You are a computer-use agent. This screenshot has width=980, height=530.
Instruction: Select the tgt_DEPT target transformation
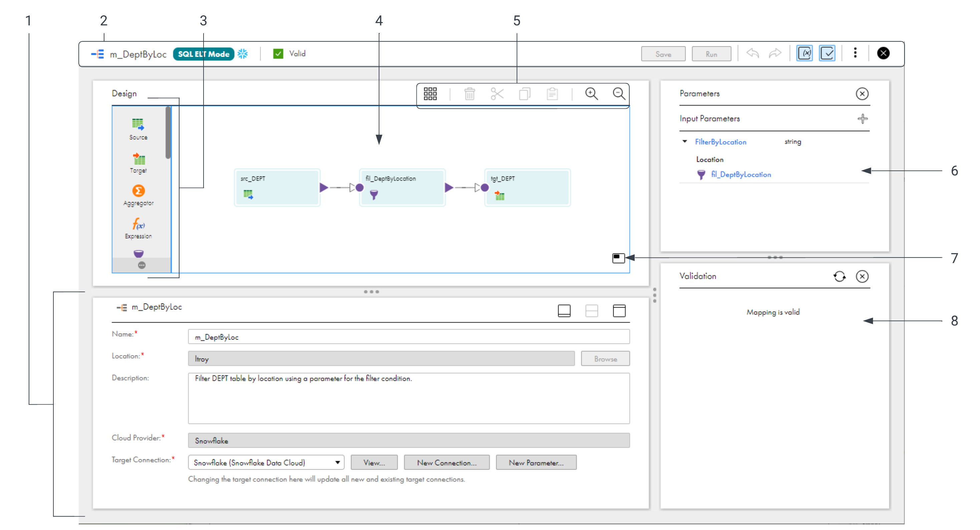coord(527,187)
